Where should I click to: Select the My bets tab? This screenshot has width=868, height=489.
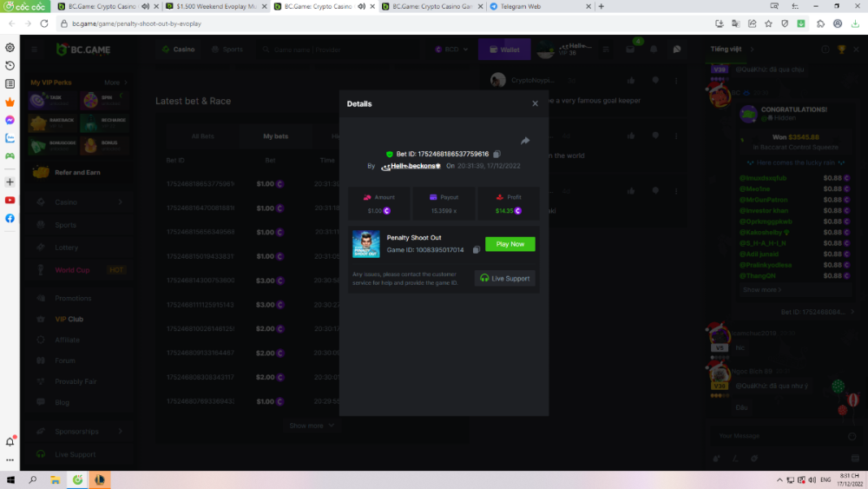tap(275, 136)
